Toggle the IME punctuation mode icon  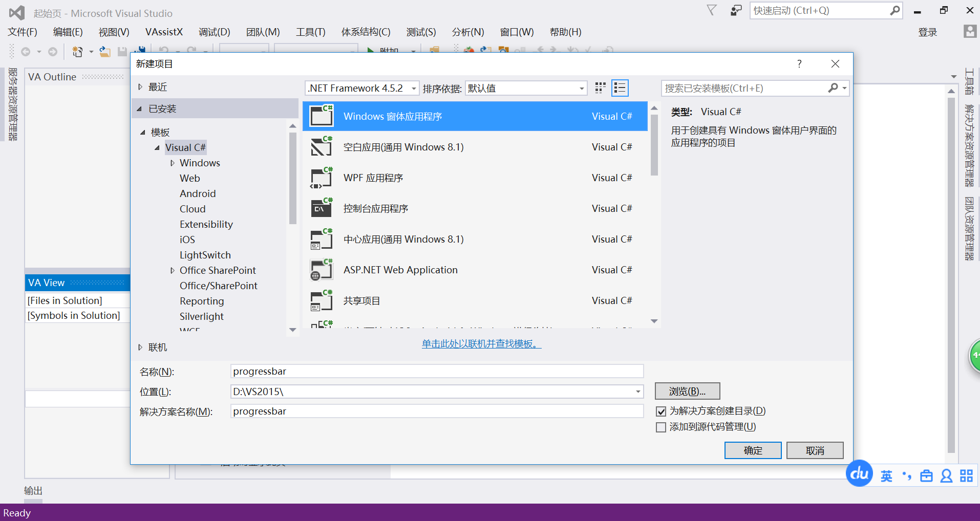(x=907, y=476)
